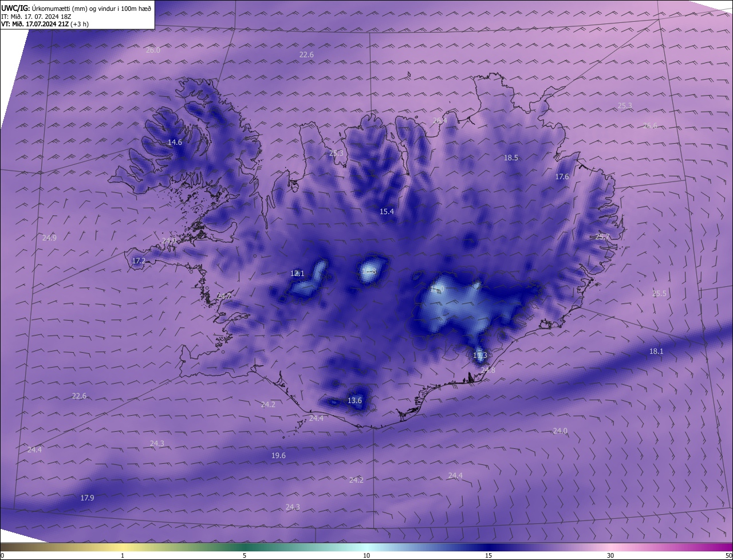Click the 15.4 value label
Screen dimensions: 733x560
pos(387,212)
